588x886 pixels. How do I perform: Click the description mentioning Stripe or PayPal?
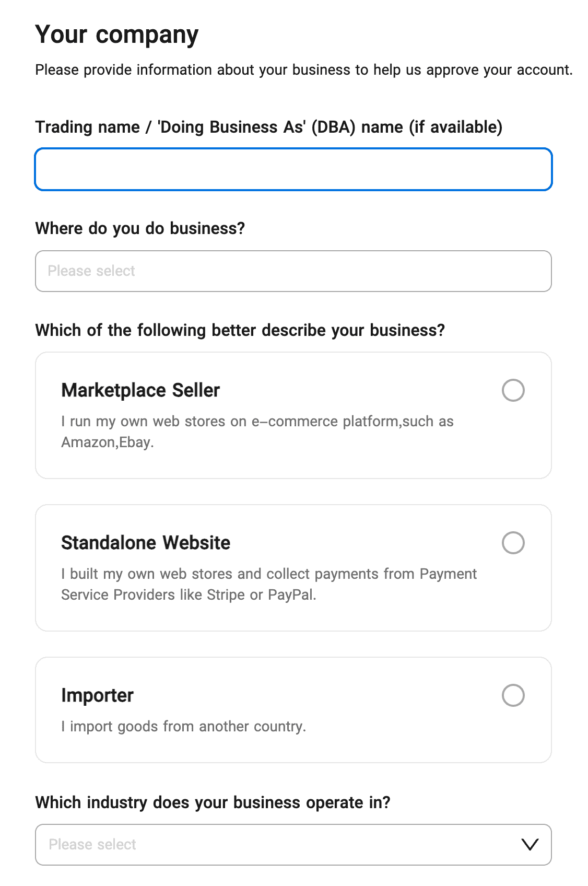[268, 584]
